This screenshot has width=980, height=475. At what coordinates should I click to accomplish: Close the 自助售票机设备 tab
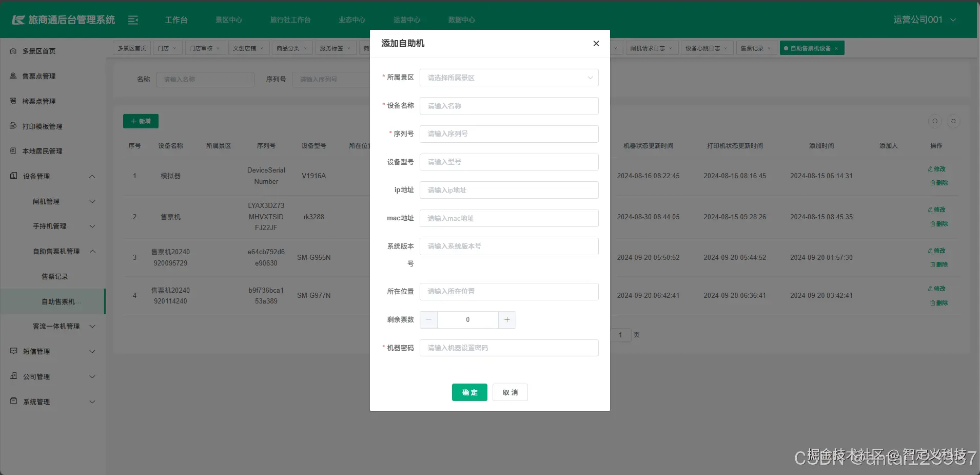pos(836,49)
